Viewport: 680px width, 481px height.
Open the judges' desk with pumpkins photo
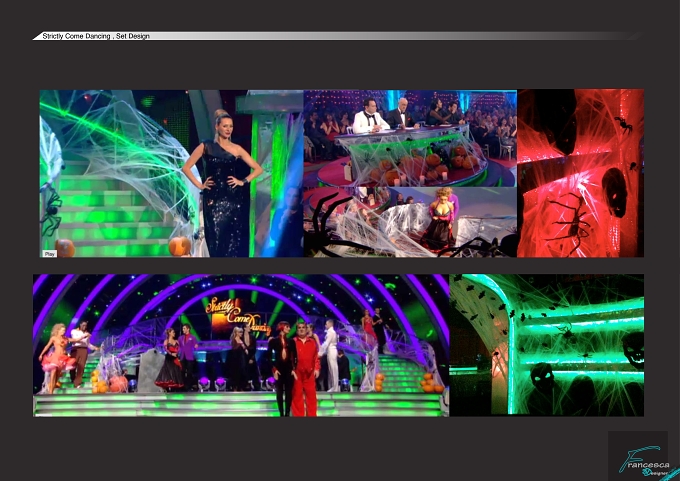pos(410,138)
